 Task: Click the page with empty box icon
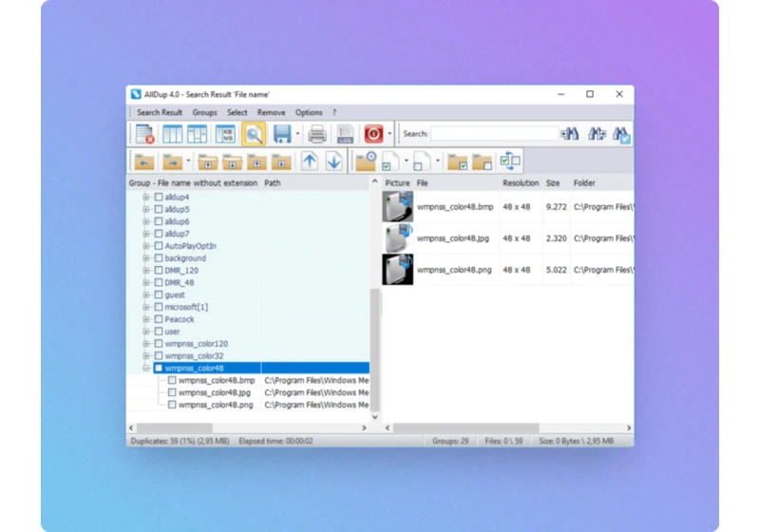coord(421,161)
